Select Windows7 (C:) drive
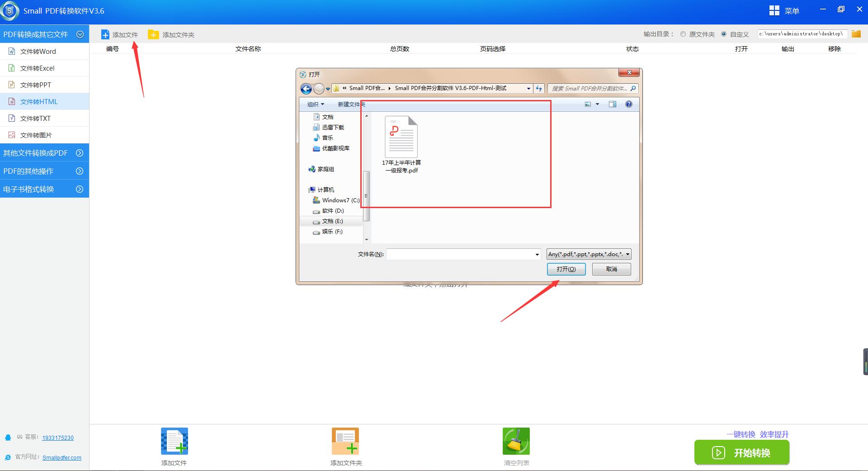Image resolution: width=868 pixels, height=471 pixels. point(336,200)
